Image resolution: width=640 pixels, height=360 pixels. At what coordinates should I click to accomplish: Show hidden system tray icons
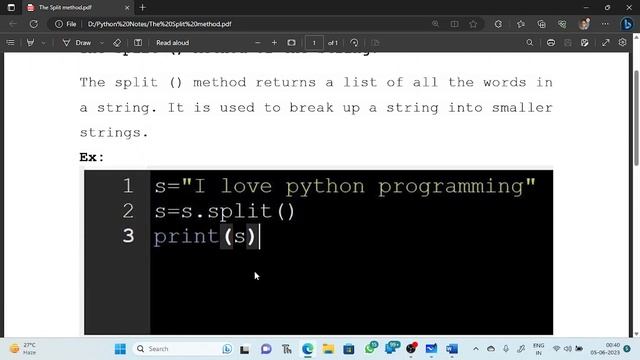point(476,349)
